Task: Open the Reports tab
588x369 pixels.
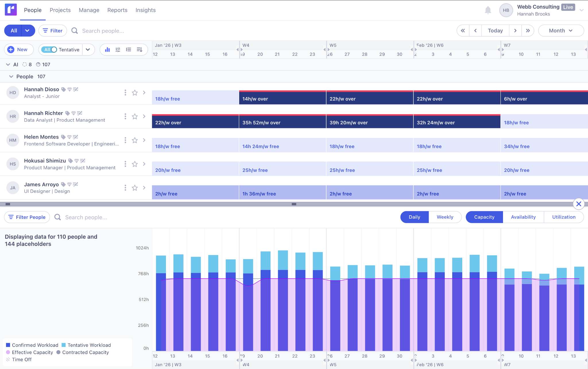Action: pos(117,10)
